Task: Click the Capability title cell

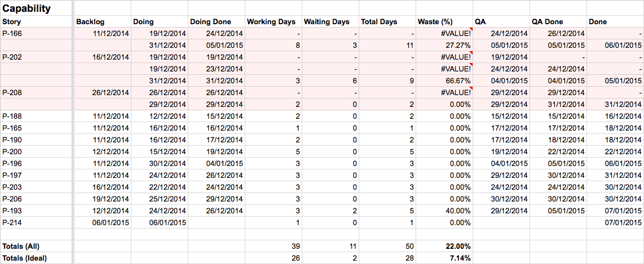Action: coord(27,8)
